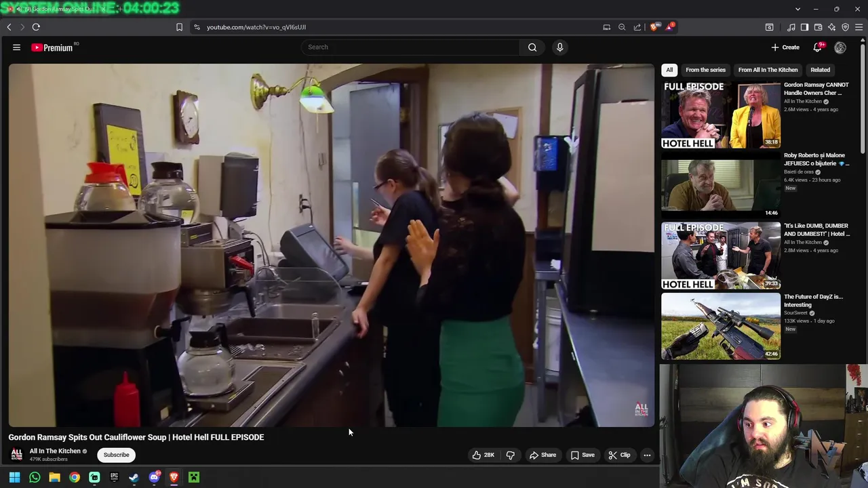Screen dimensions: 868x488
Task: Select From All In The Kitchen chip
Action: 768,70
